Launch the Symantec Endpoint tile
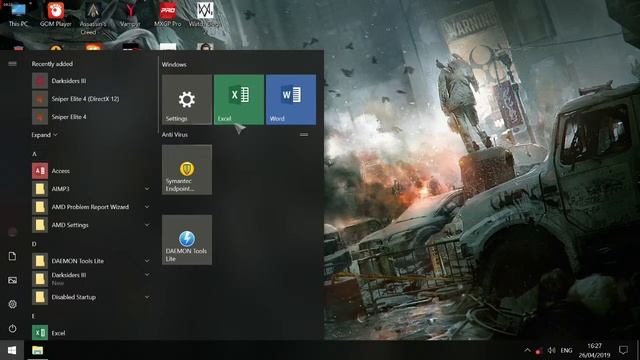The height and width of the screenshot is (360, 640). pos(187,169)
